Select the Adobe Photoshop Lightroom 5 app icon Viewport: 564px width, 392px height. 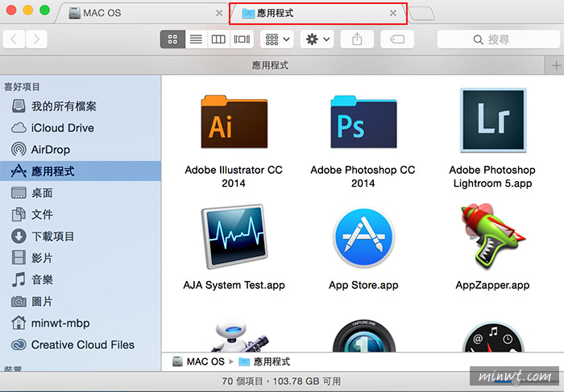[x=493, y=121]
